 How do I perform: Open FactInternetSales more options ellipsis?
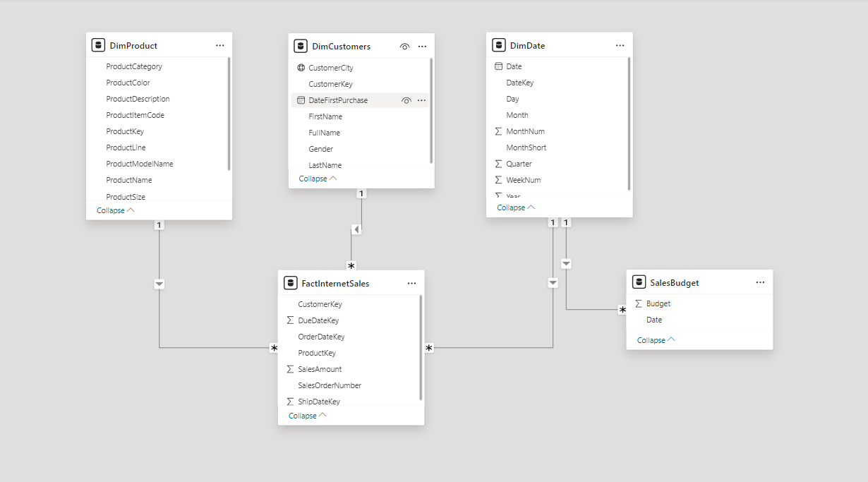411,283
